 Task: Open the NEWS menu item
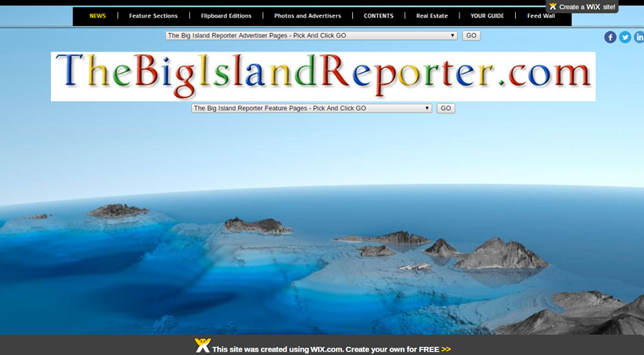pos(98,16)
